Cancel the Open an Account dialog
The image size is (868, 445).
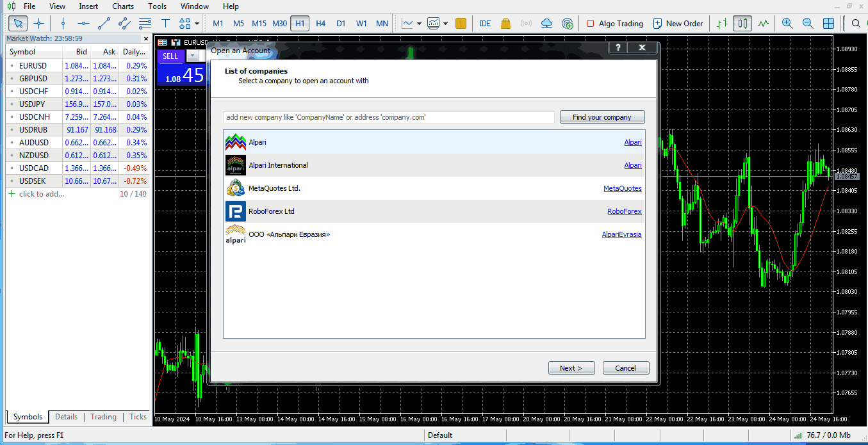[626, 368]
